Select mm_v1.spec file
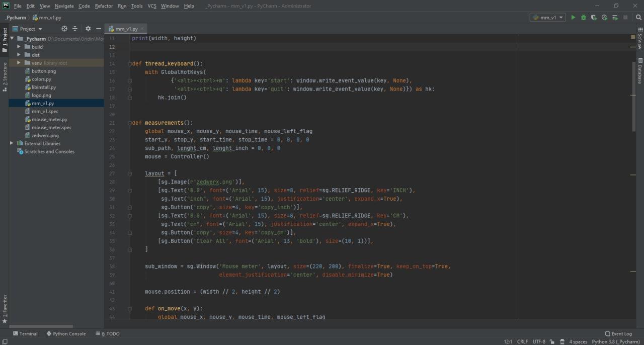Viewport: 644px width, 345px height. (45, 111)
